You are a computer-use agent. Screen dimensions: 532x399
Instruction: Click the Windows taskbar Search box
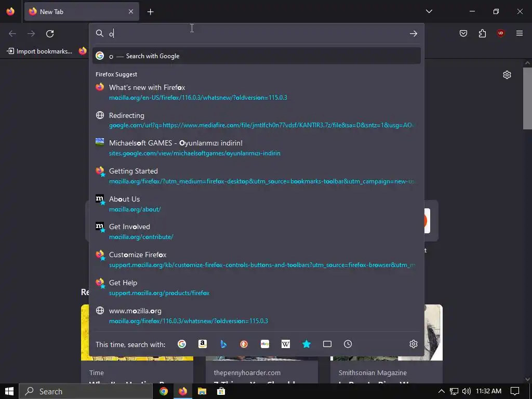(x=86, y=391)
